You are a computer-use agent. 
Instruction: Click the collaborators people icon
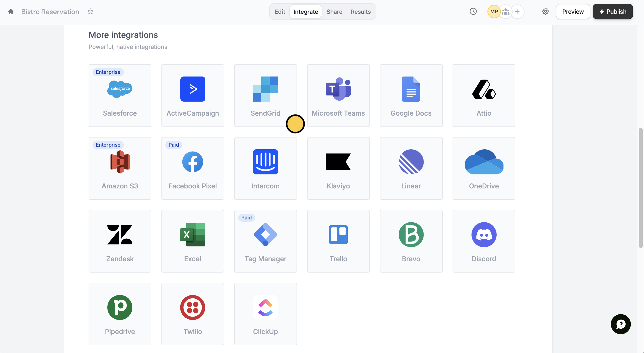click(505, 12)
